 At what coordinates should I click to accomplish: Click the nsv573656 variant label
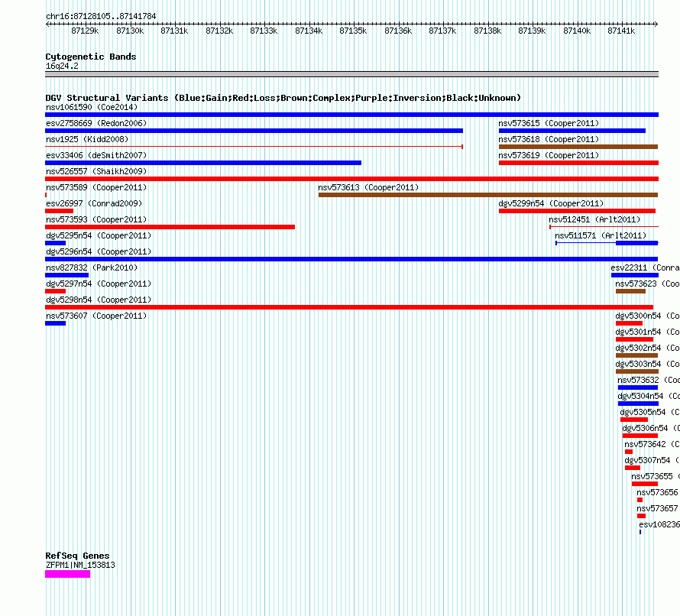coord(657,492)
